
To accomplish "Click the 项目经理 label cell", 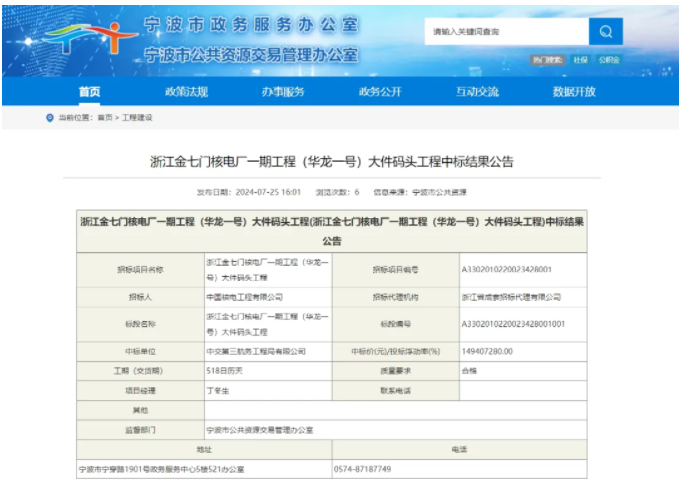I will [x=140, y=391].
